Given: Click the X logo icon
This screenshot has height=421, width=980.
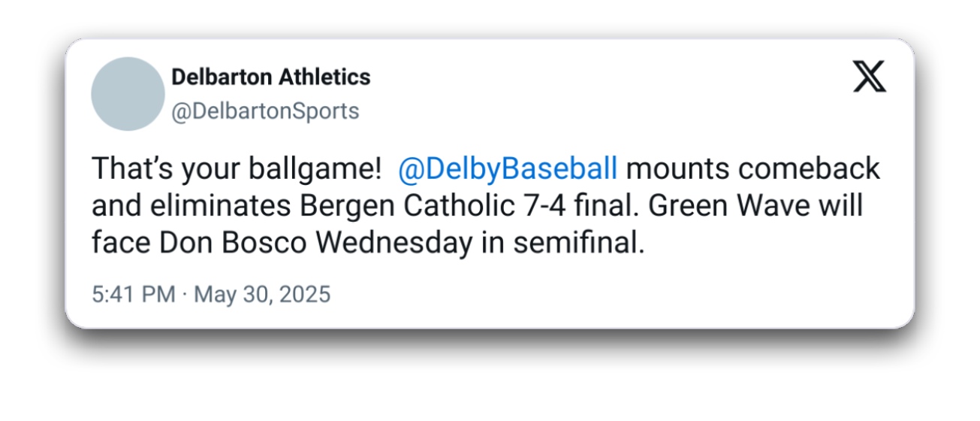Looking at the screenshot, I should (869, 77).
